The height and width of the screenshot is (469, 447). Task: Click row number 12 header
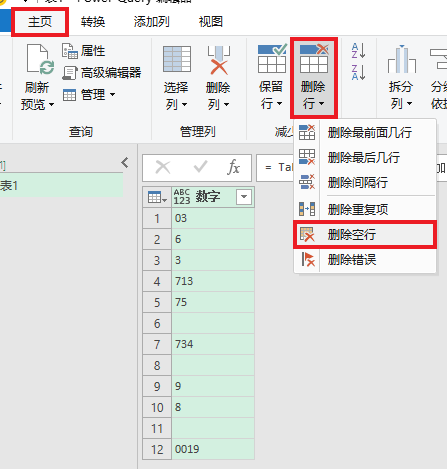click(x=157, y=449)
